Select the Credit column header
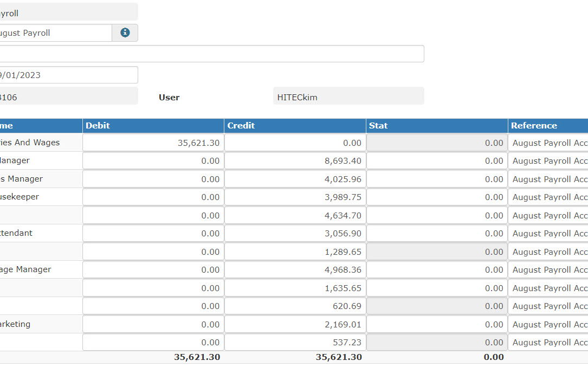The image size is (588, 367). (x=295, y=125)
